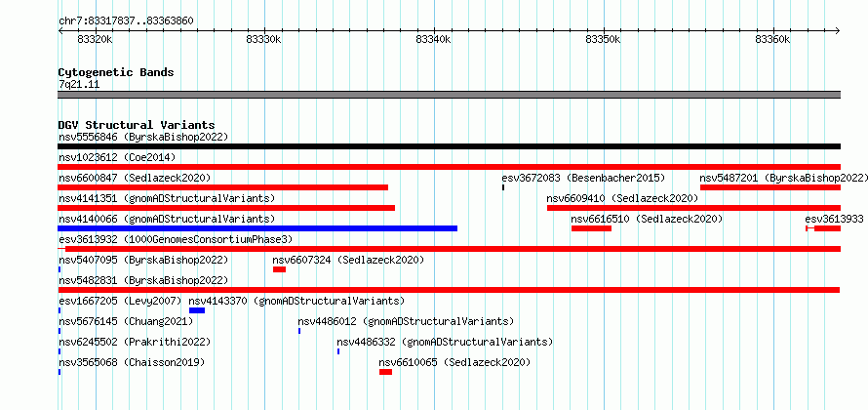This screenshot has height=410, width=868.
Task: Open esv3613932 (1000GenomesConsortiumPhase3) label
Action: (176, 239)
